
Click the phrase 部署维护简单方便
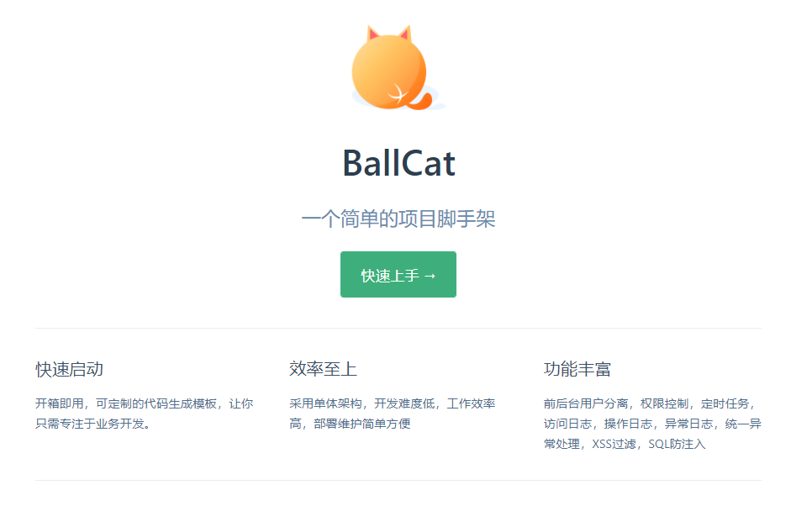pos(362,424)
